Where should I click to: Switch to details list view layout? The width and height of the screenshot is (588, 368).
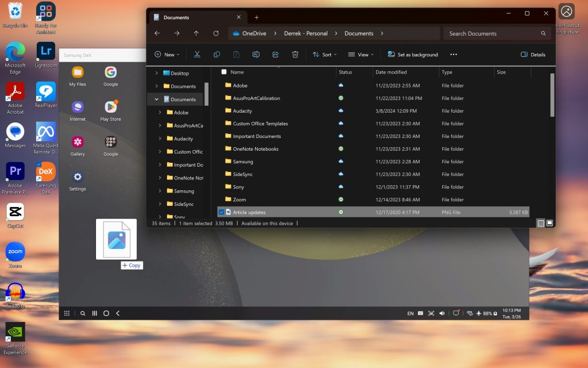pyautogui.click(x=541, y=223)
